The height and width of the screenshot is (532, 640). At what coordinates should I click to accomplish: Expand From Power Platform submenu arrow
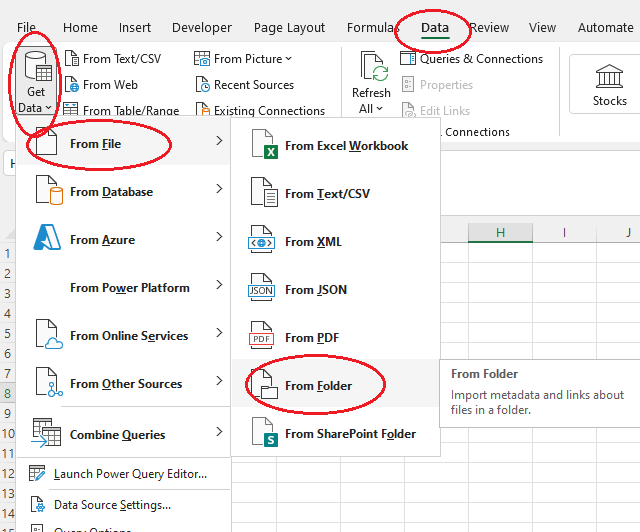tap(219, 285)
